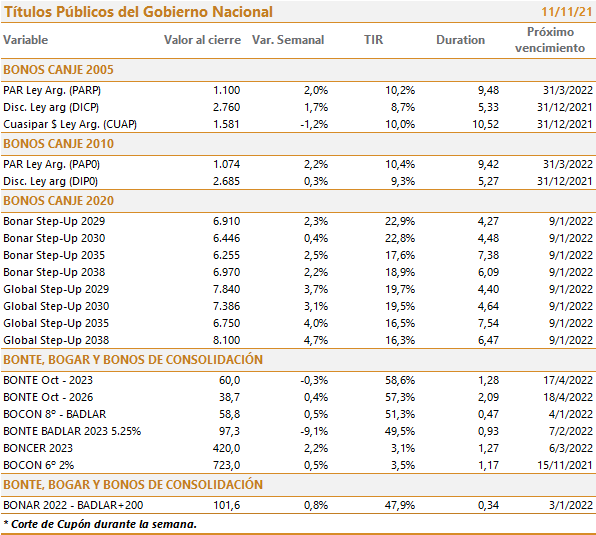Click TIR 58,6% of BONTE Oct 2023
The width and height of the screenshot is (596, 535).
400,380
